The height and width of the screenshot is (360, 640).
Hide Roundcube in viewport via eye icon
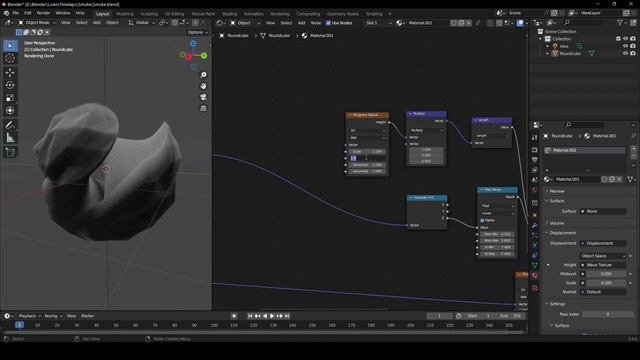pos(625,53)
